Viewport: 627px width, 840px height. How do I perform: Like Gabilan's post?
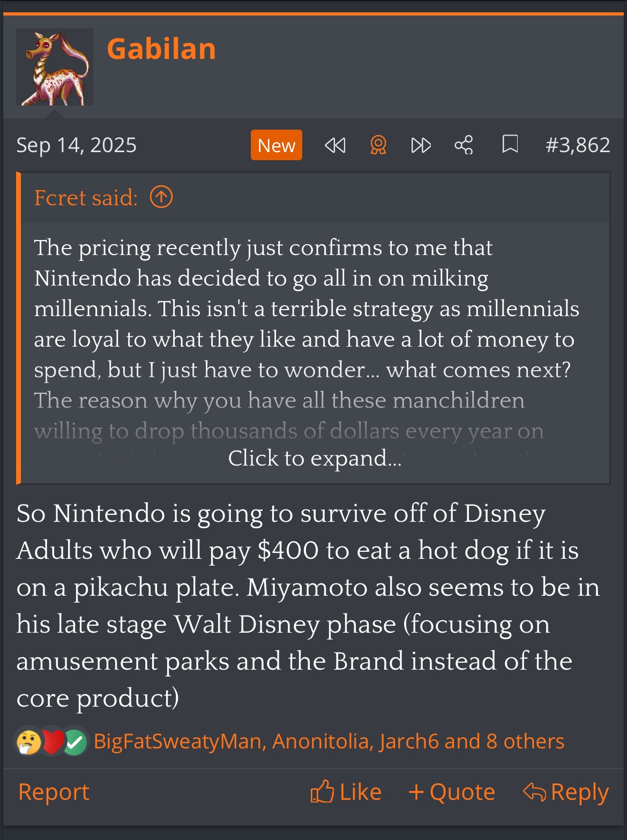click(x=346, y=792)
